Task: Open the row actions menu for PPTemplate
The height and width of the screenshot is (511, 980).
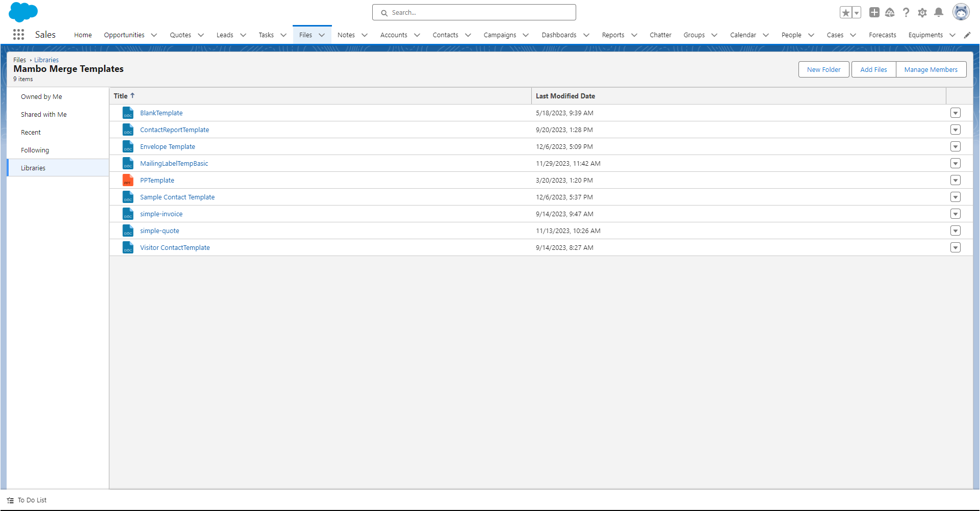Action: pos(956,180)
